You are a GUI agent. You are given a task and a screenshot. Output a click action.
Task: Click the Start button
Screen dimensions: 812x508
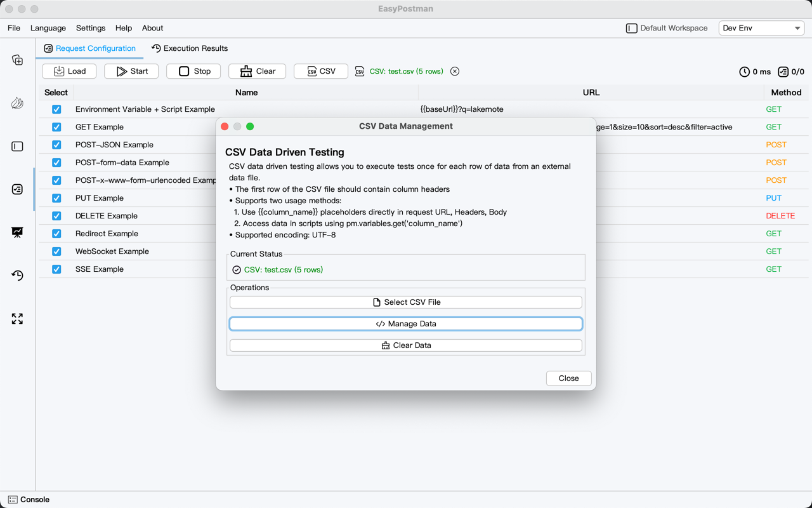click(131, 71)
